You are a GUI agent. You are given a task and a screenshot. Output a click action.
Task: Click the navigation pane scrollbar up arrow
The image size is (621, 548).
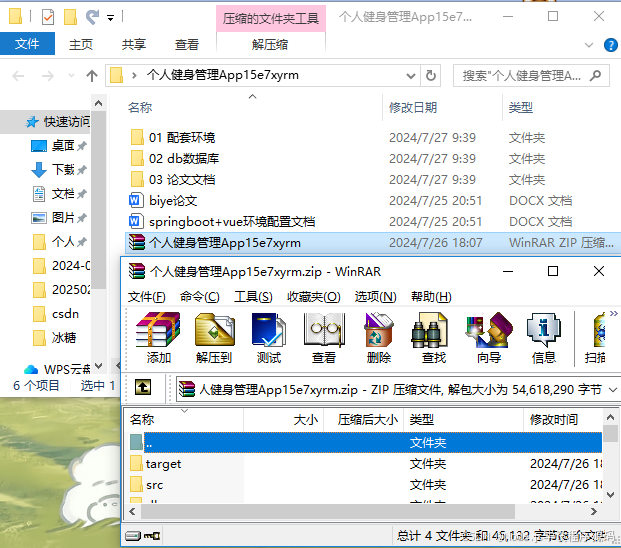[99, 104]
